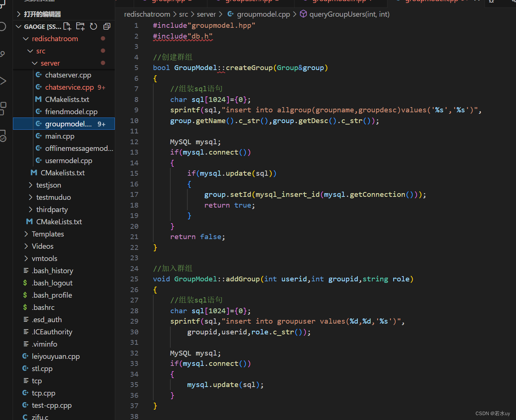This screenshot has height=420, width=516.
Task: Expand the testjson folder
Action: point(30,185)
